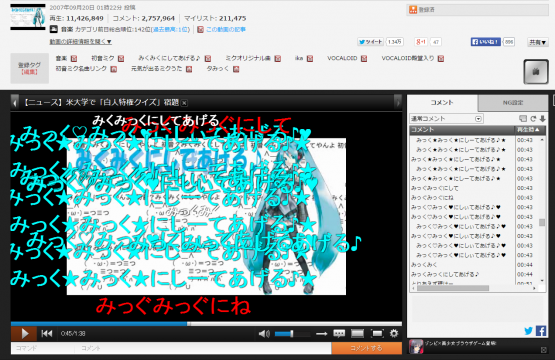Click the skip-to-beginning button in player
555x360 pixels.
pyautogui.click(x=47, y=333)
